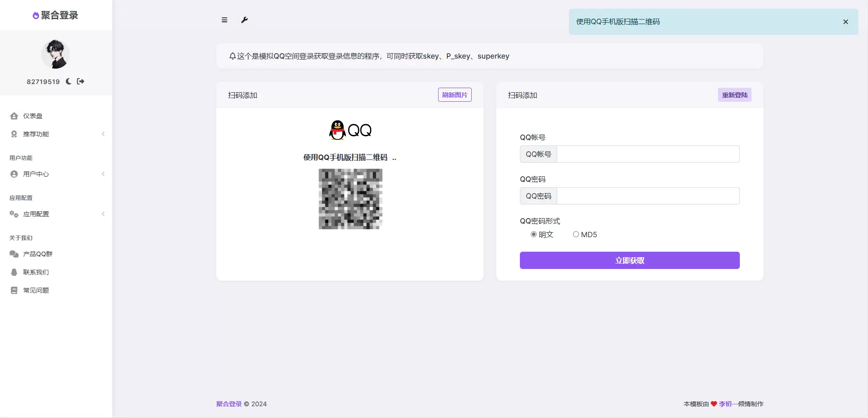
Task: Focus the QQ帐号 input field
Action: point(649,154)
